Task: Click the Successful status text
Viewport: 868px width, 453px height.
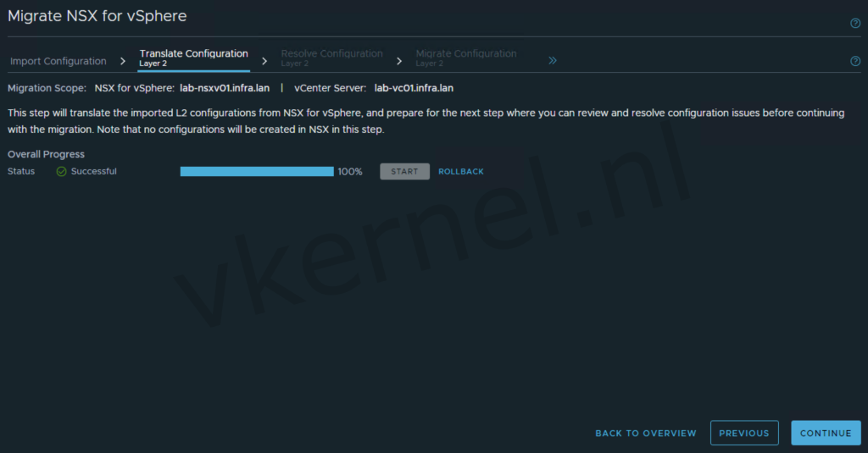Action: coord(94,172)
